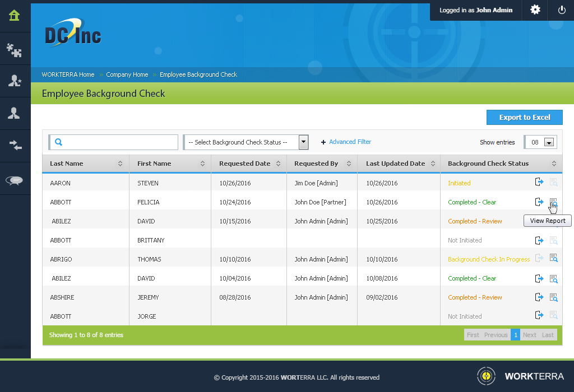The image size is (574, 392).
Task: Open the chat bubble sidebar icon
Action: [14, 180]
